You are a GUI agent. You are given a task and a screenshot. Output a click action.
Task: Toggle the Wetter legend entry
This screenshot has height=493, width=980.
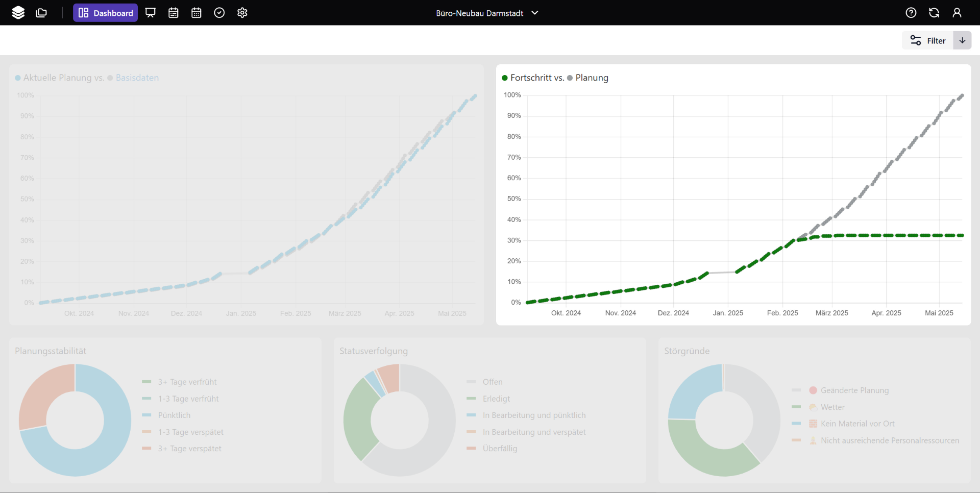[x=832, y=407]
